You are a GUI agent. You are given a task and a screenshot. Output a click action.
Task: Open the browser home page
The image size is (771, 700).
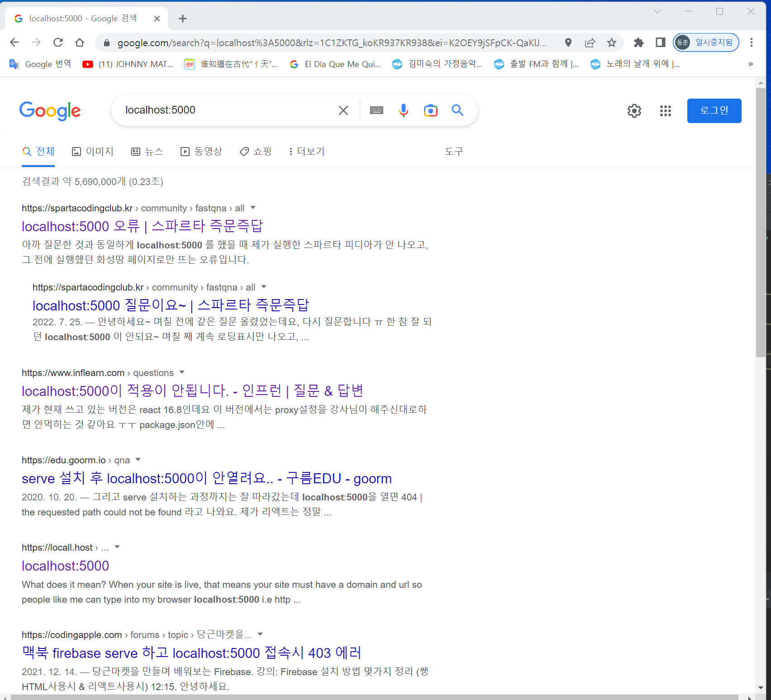[x=80, y=43]
